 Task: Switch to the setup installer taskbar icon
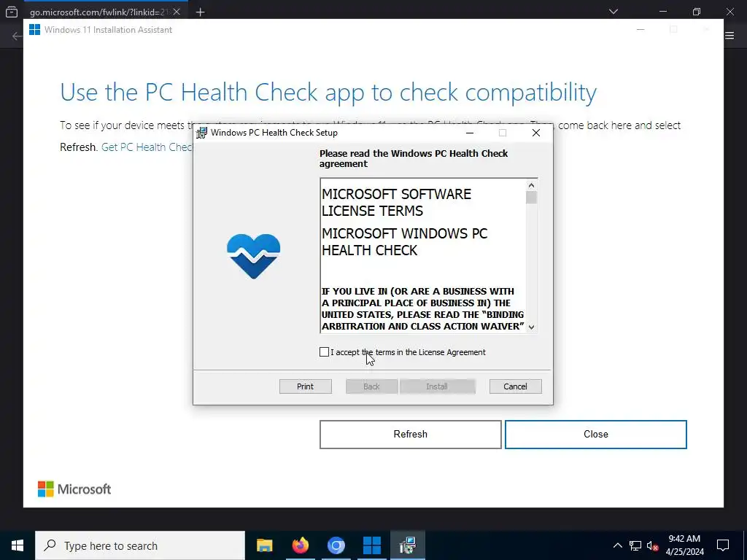[408, 545]
